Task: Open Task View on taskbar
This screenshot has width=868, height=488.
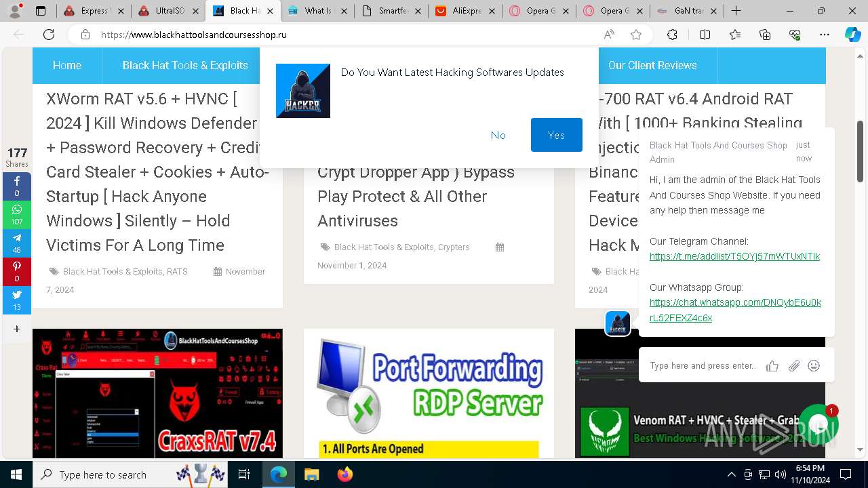Action: tap(244, 474)
